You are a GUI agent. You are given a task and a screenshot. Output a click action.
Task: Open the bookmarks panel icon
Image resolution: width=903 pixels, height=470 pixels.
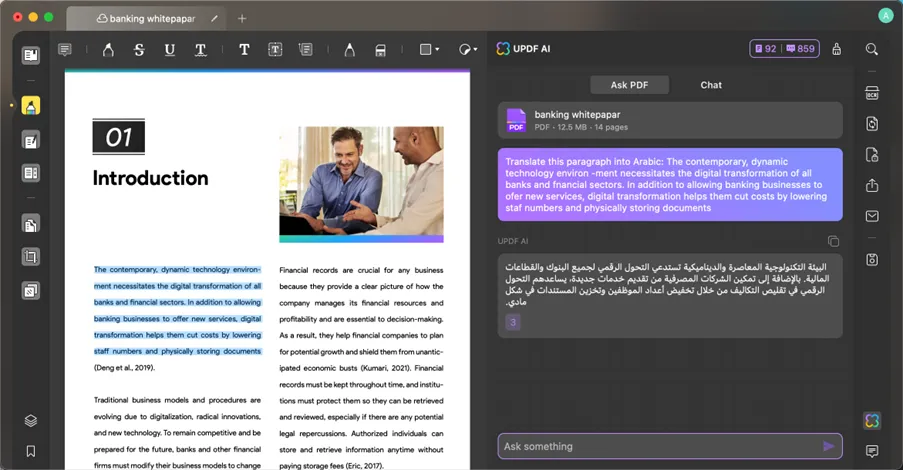click(31, 451)
